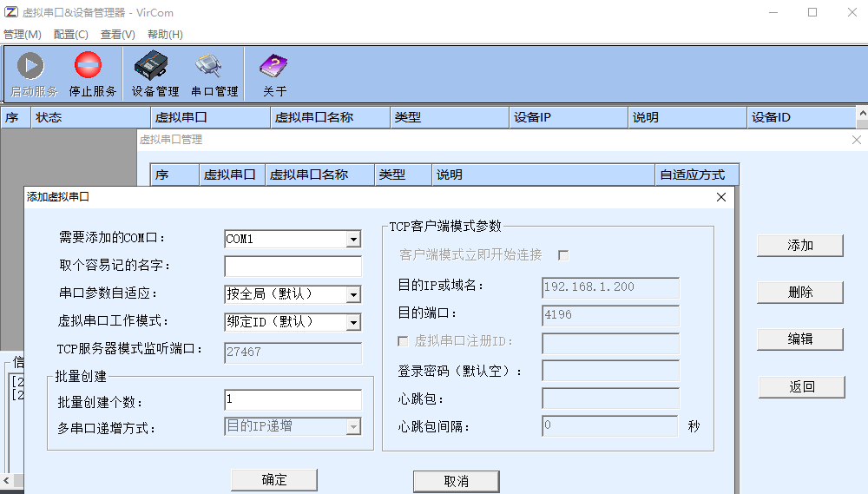This screenshot has width=868, height=494.
Task: Open the 配置(C) menu
Action: click(71, 35)
